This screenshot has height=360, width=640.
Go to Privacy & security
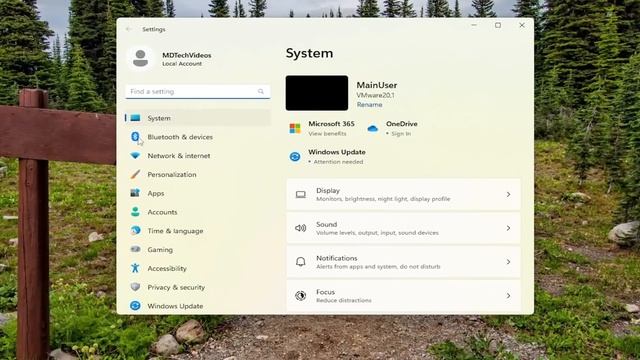[198, 287]
